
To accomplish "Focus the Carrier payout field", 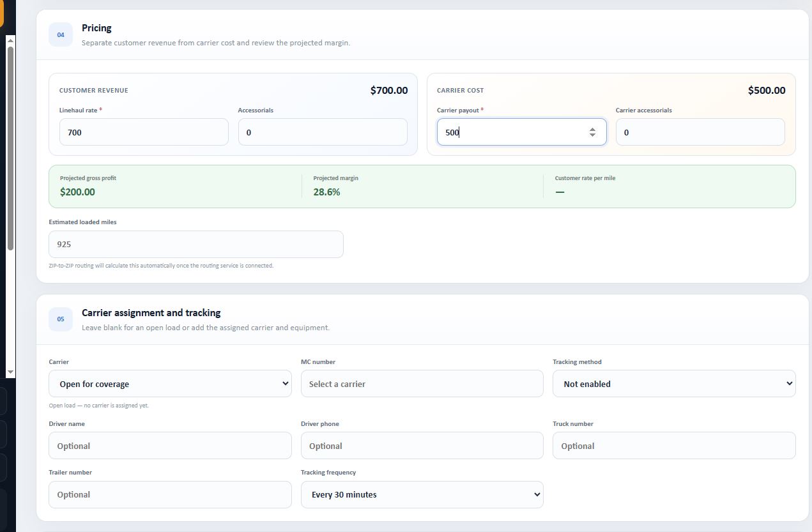I will click(x=521, y=132).
